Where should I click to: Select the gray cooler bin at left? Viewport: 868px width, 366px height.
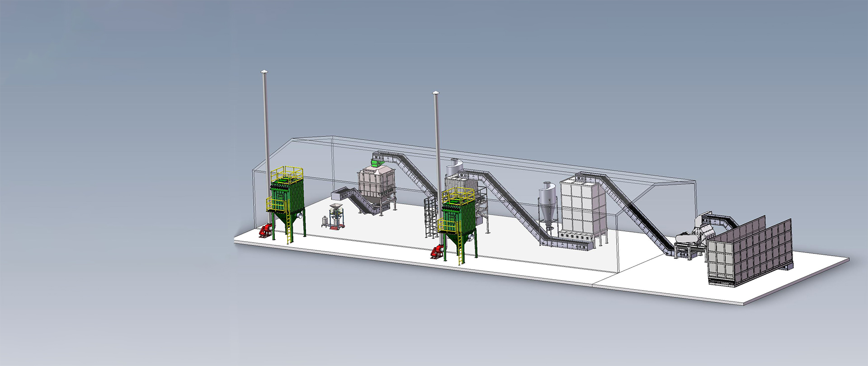point(376,184)
